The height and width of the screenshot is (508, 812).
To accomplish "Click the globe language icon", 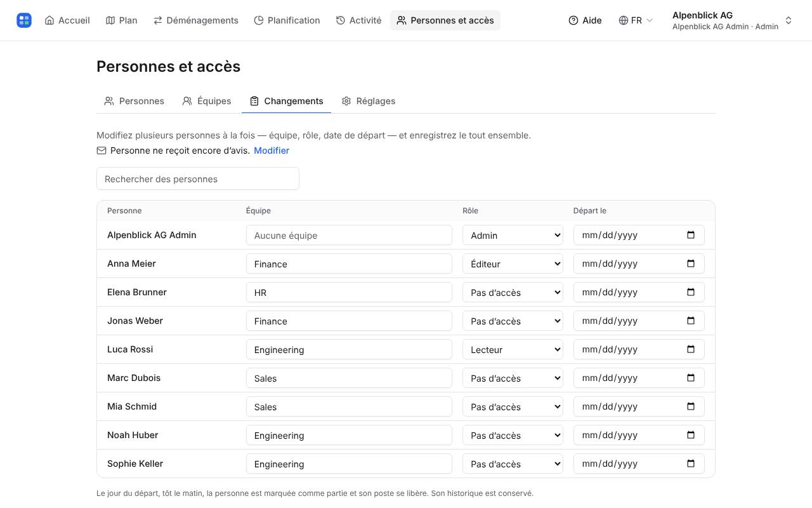I will click(624, 20).
